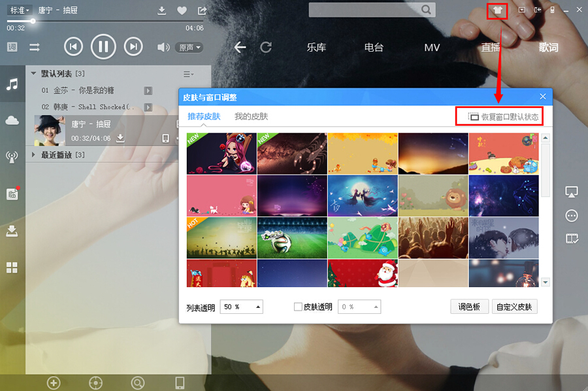588x391 pixels.
Task: Click the 调色板 button
Action: (469, 306)
